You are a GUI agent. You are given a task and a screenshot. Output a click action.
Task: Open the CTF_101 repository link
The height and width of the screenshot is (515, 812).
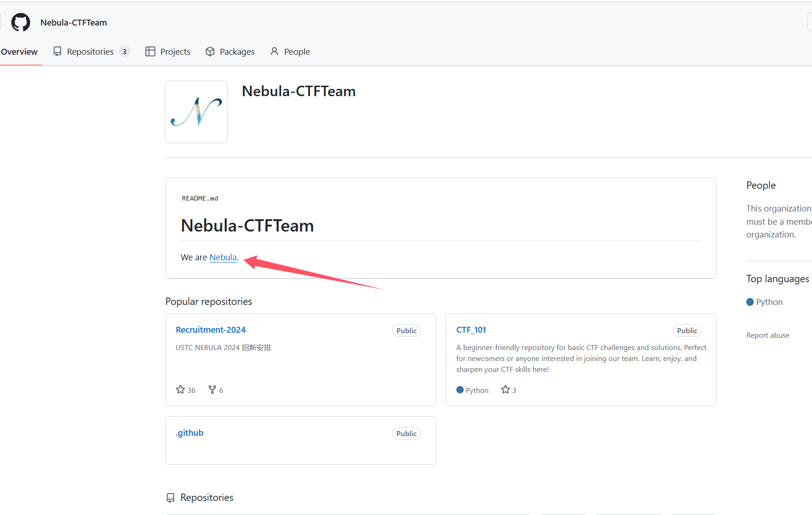coord(471,330)
